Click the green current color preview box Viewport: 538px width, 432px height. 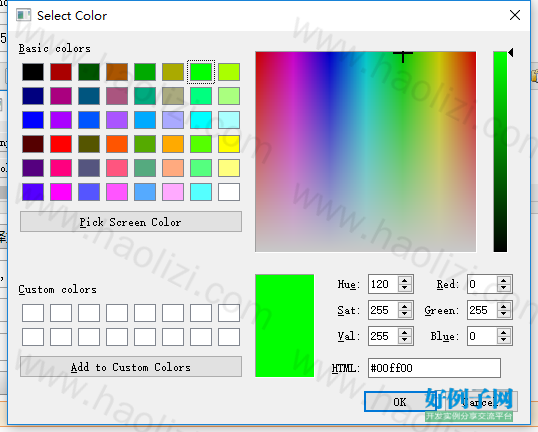click(284, 325)
